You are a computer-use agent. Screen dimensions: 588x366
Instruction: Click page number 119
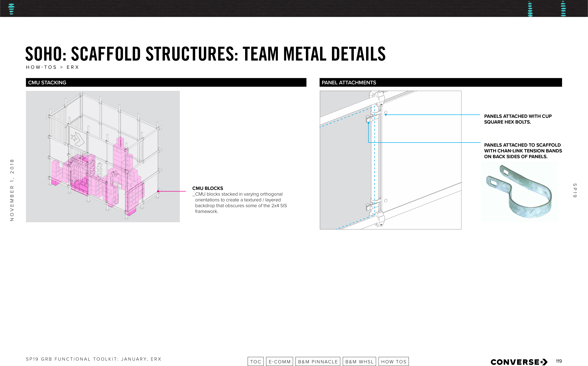[x=559, y=361]
